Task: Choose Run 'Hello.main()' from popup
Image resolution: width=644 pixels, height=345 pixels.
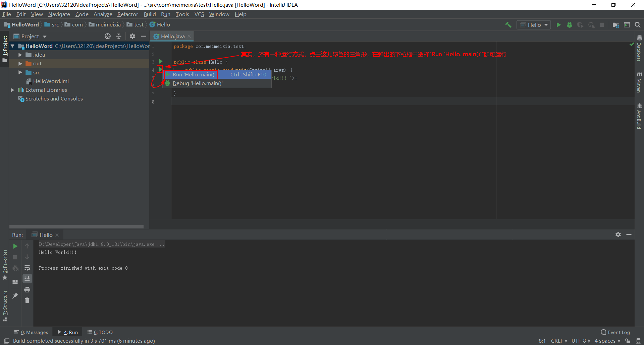Action: coord(217,74)
